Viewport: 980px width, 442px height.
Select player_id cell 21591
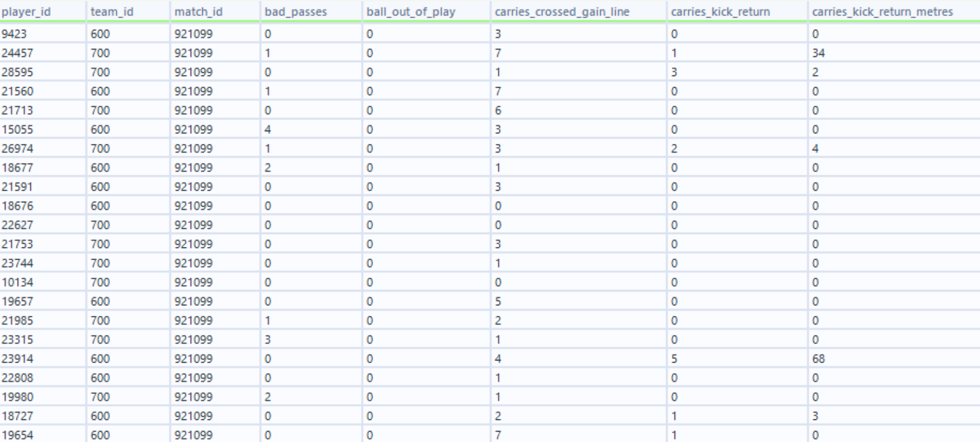(42, 187)
